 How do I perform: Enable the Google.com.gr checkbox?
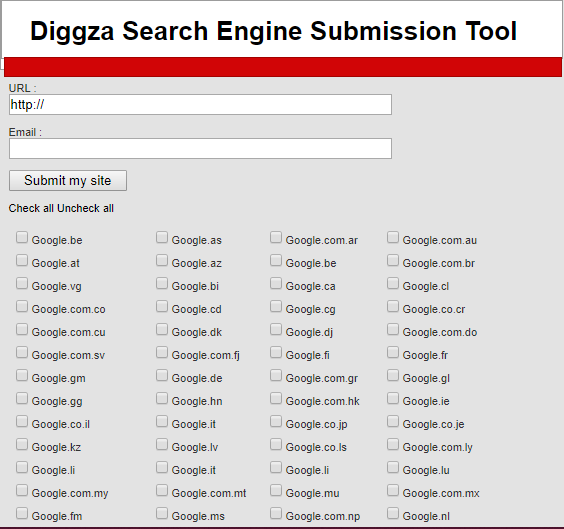(276, 375)
